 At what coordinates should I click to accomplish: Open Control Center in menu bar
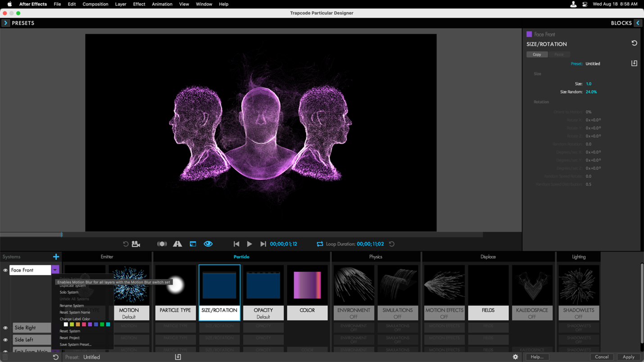tap(585, 4)
